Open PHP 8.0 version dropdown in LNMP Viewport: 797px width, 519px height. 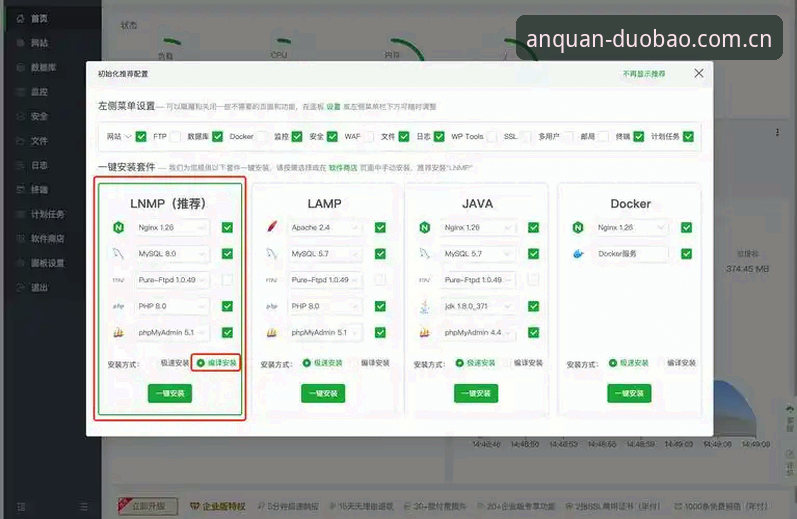click(172, 306)
